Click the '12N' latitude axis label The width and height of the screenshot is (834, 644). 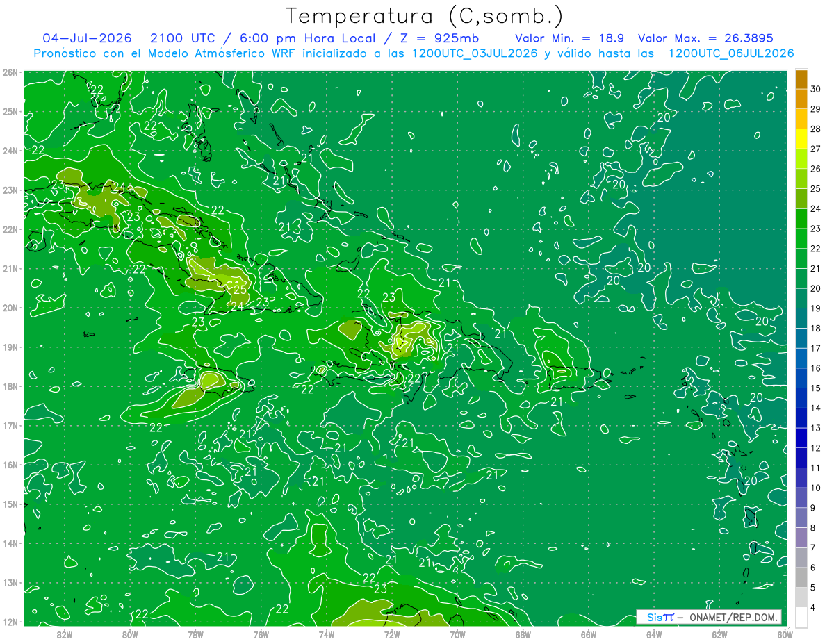[10, 622]
